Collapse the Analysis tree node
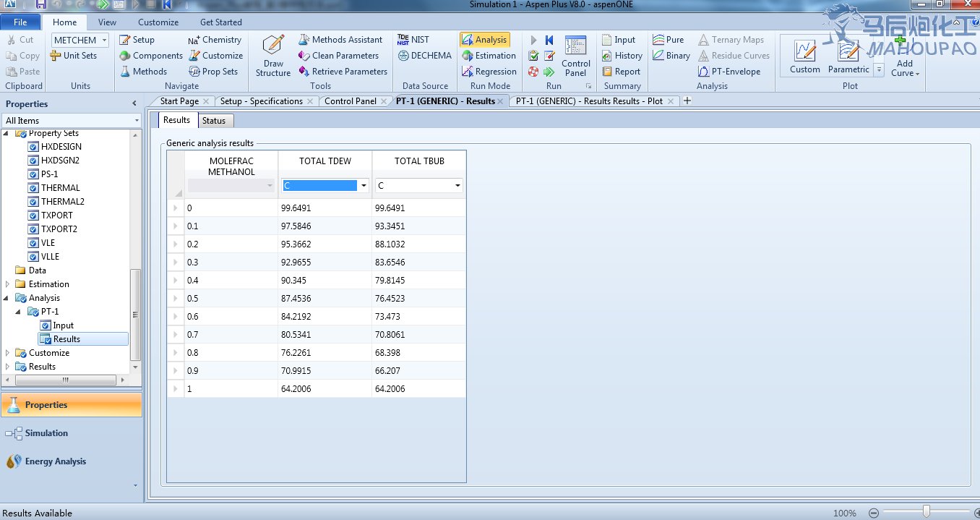980x520 pixels. coord(7,298)
